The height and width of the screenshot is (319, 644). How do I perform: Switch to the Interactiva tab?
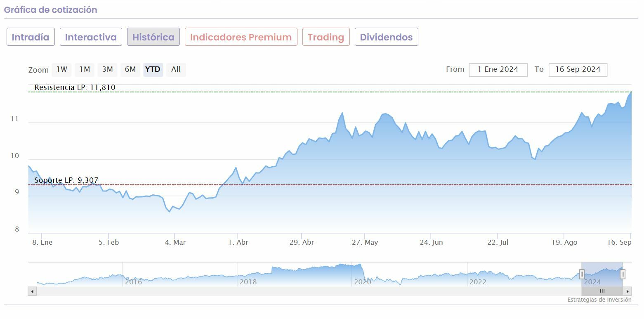tap(91, 37)
